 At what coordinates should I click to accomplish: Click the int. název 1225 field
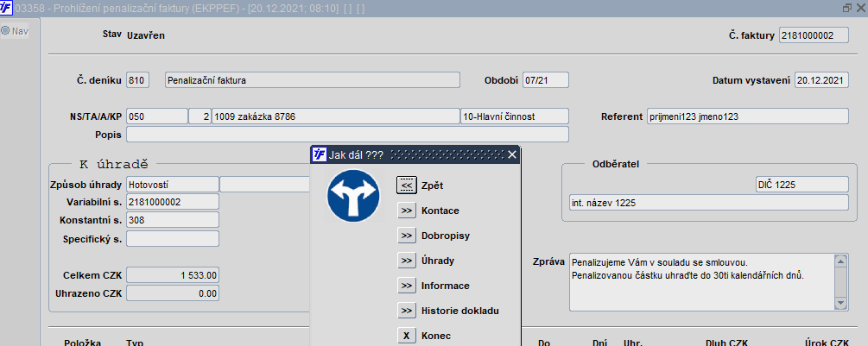(708, 202)
